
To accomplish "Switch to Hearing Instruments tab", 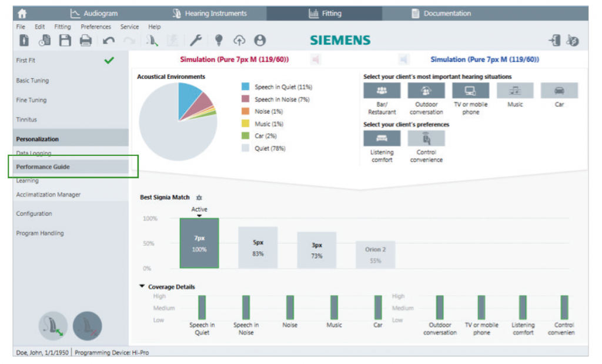I will [210, 14].
